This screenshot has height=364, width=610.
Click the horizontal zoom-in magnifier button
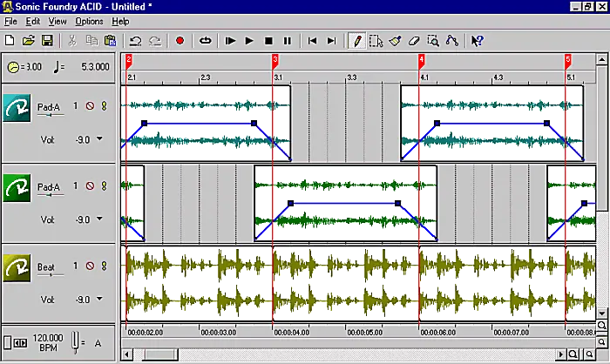click(x=573, y=354)
